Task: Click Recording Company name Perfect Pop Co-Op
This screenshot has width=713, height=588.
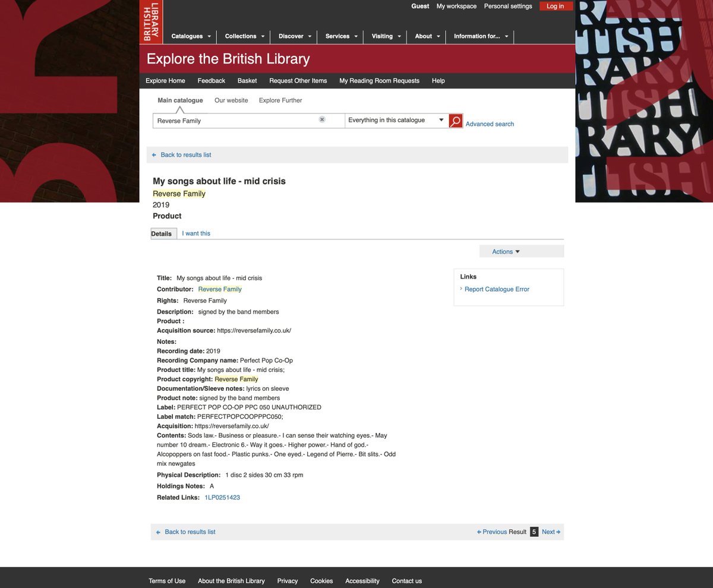Action: [x=266, y=361]
